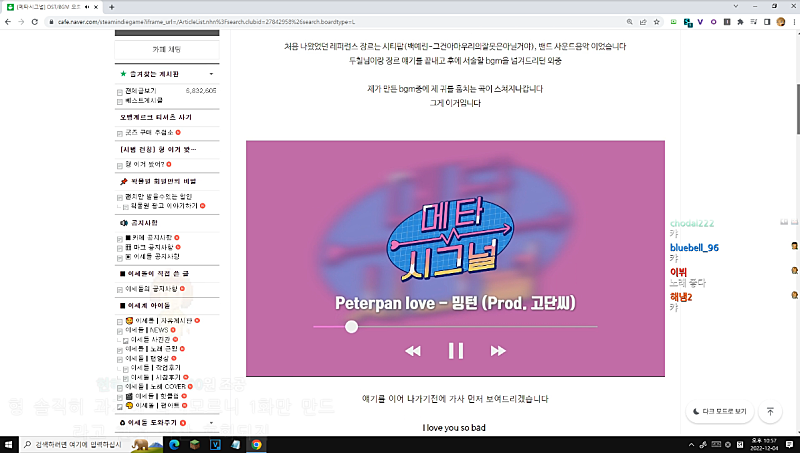Click the page vertical scrollbar thumb
800x453 pixels.
pyautogui.click(x=797, y=108)
